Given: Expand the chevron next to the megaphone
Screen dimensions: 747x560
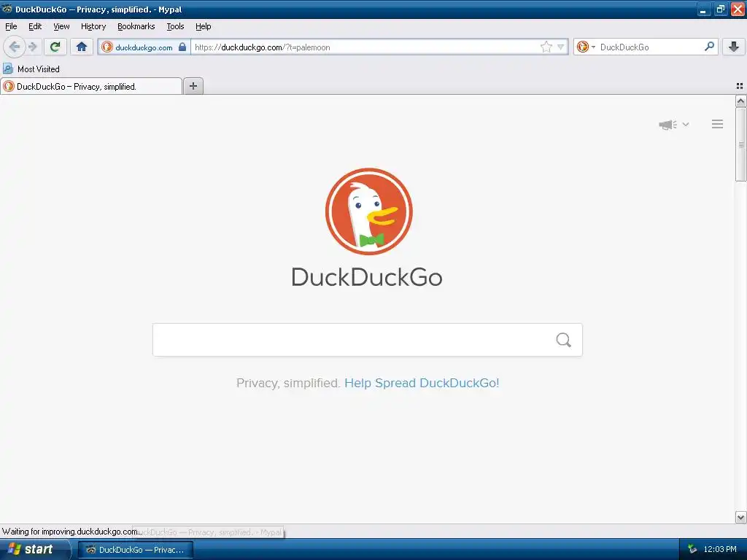Looking at the screenshot, I should 686,124.
